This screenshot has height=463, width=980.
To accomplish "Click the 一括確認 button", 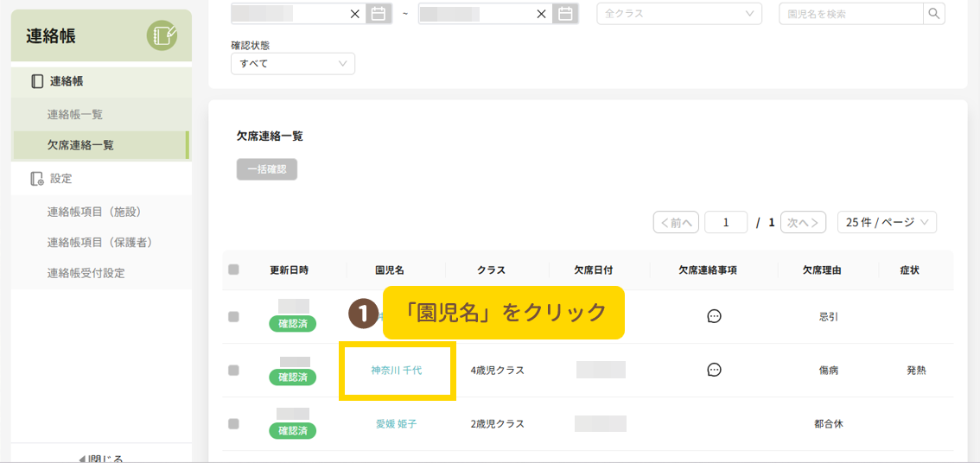I will click(x=267, y=169).
